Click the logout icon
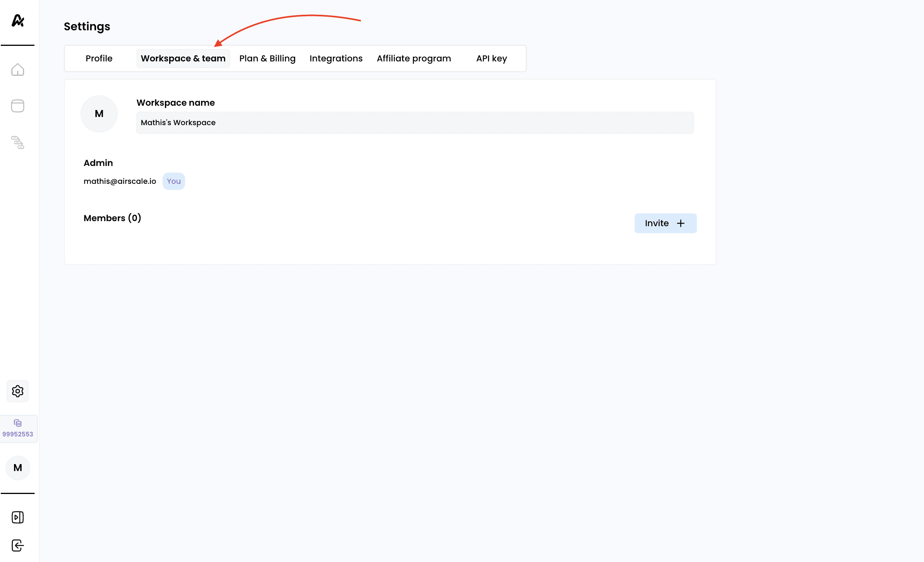 point(17,545)
